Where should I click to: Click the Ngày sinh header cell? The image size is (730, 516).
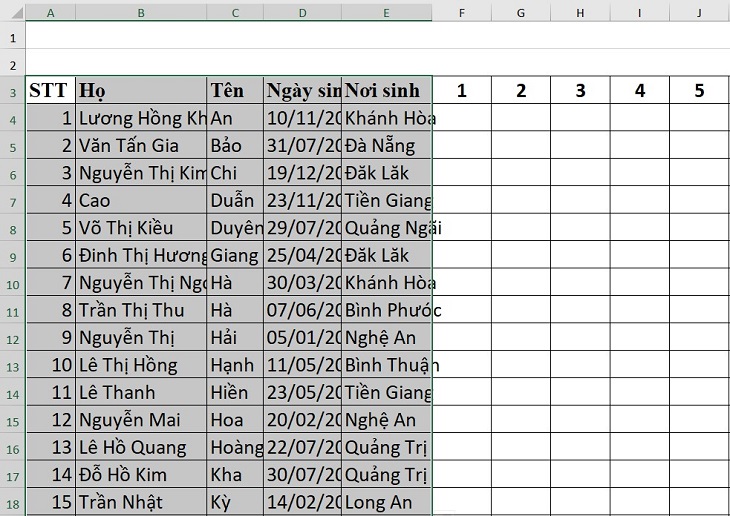303,90
